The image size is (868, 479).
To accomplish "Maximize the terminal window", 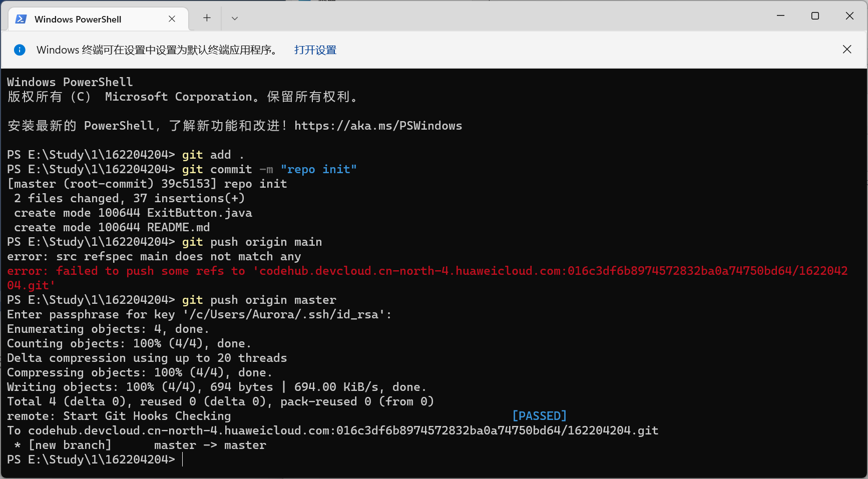I will [x=815, y=16].
